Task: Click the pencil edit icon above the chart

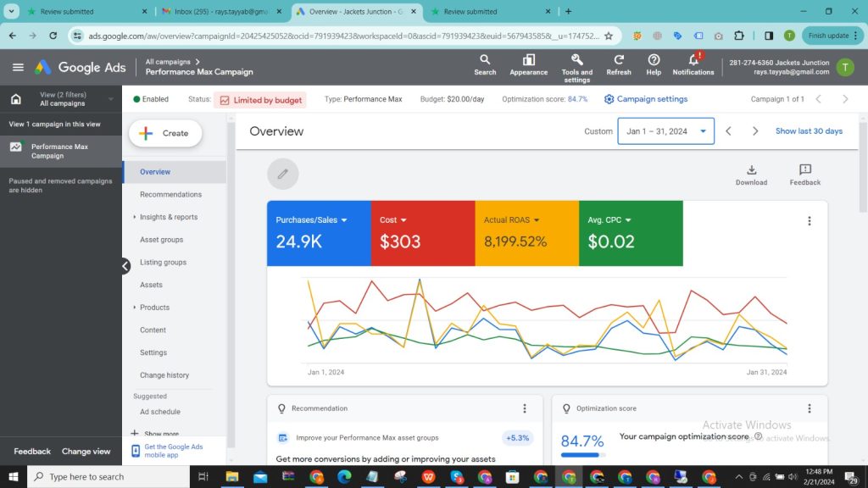Action: point(282,174)
